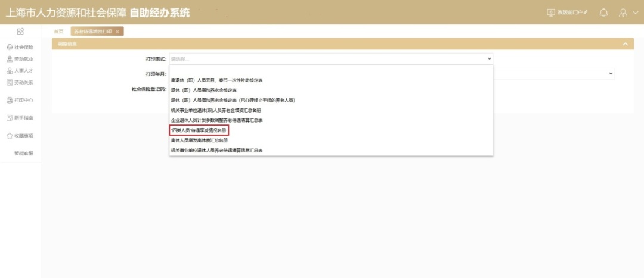The image size is (644, 278).
Task: Switch to the 首页 tab
Action: [x=58, y=32]
